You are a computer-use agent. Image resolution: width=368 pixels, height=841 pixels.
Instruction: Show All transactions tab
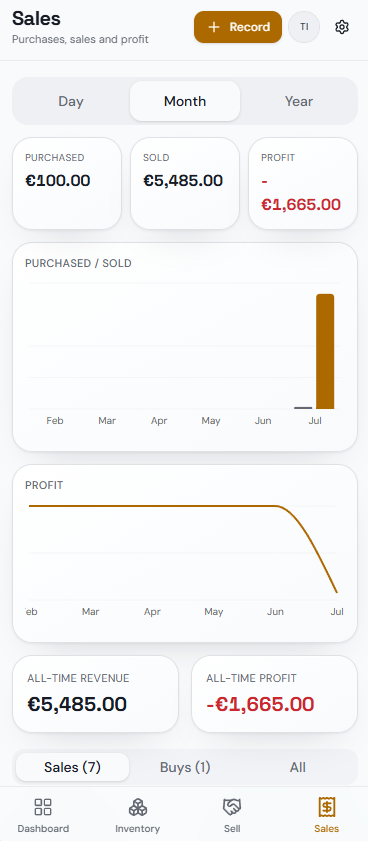point(298,767)
